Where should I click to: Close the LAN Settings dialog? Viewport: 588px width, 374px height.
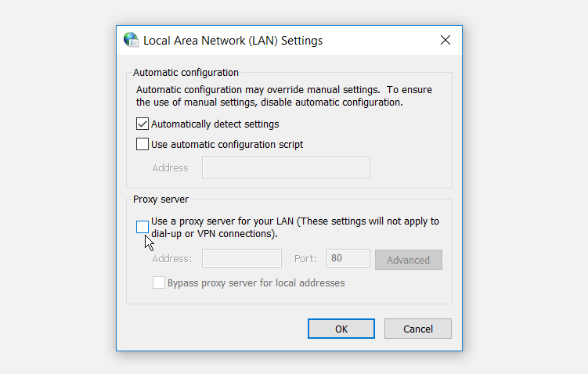[x=446, y=40]
